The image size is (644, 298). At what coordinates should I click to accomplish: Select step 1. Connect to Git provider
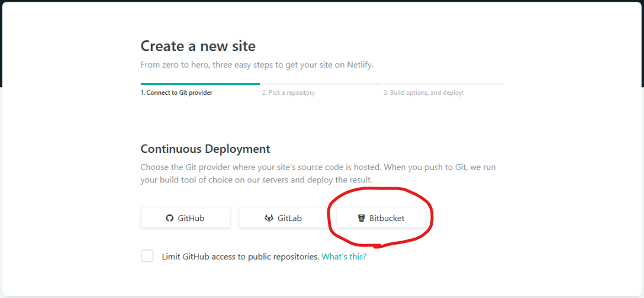tap(176, 93)
